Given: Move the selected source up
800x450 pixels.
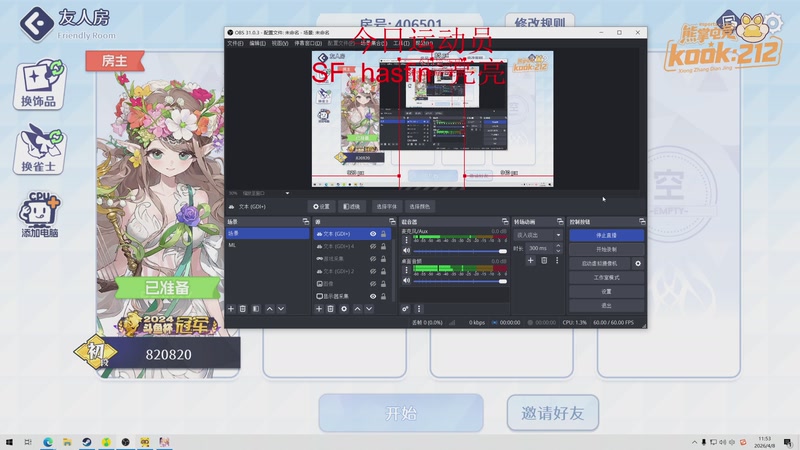Looking at the screenshot, I should (x=357, y=309).
